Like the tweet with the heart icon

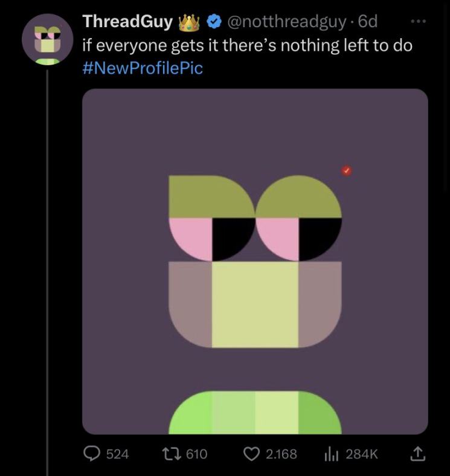click(x=251, y=454)
